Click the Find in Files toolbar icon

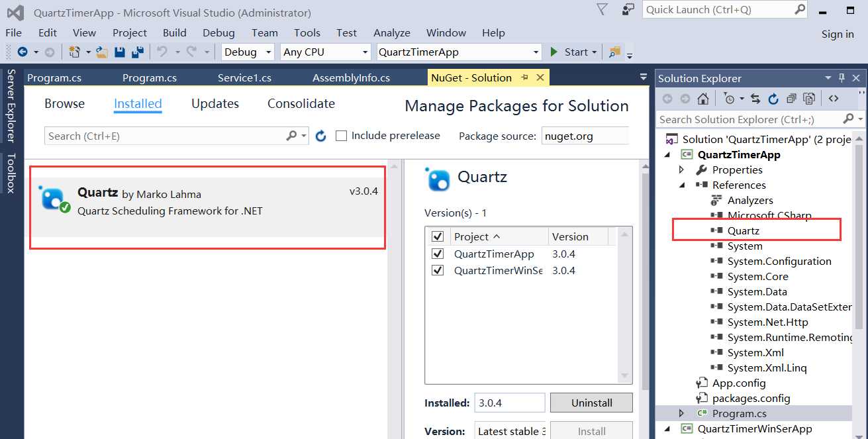pyautogui.click(x=615, y=52)
